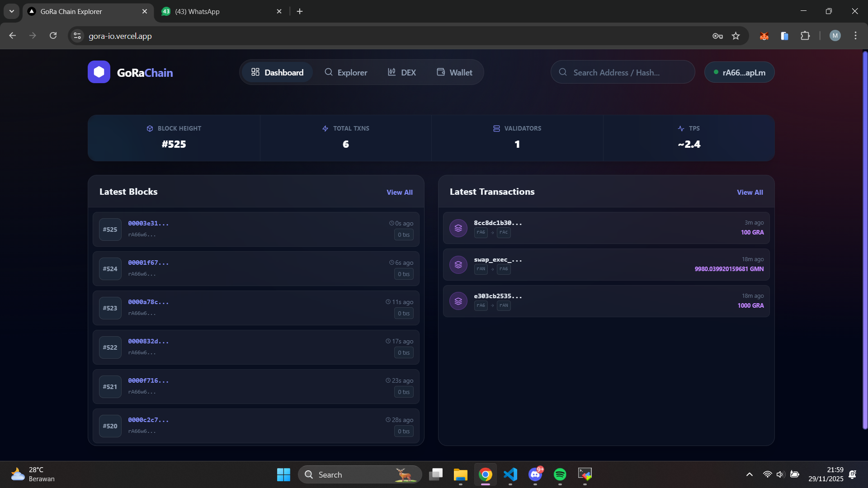
Task: Open the password manager key icon
Action: click(717, 36)
